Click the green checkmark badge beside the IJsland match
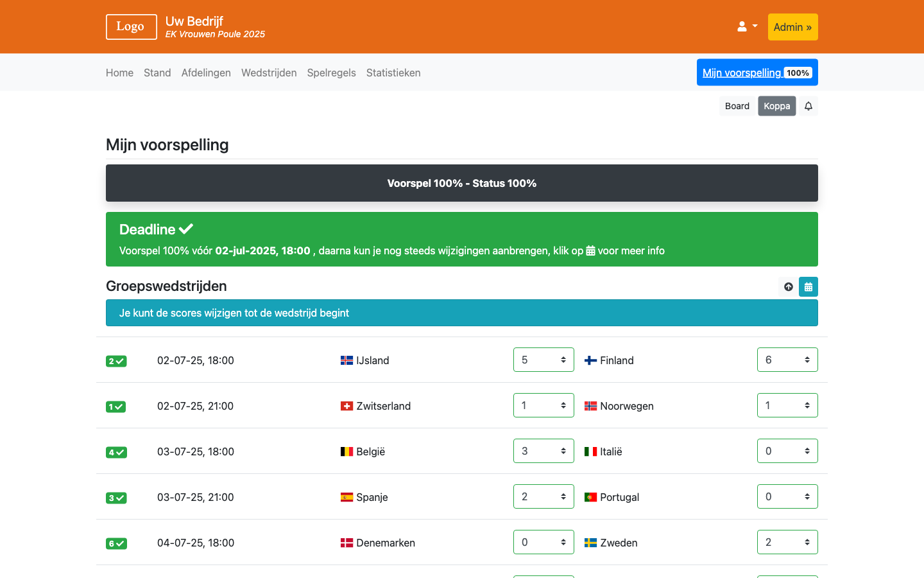The width and height of the screenshot is (924, 578). click(x=116, y=361)
